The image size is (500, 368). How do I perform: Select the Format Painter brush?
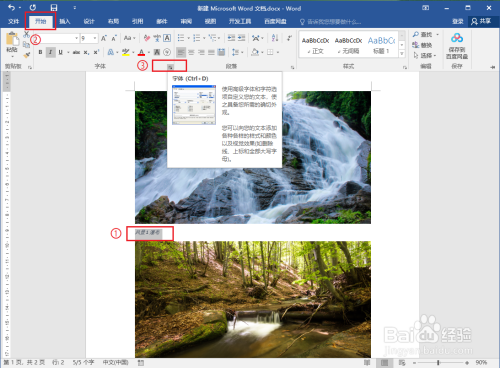[x=26, y=55]
